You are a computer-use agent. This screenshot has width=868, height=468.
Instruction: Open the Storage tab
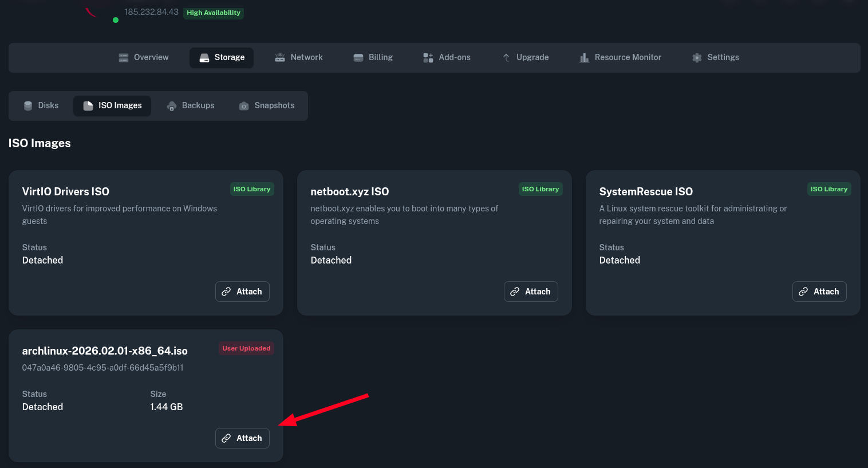tap(222, 58)
